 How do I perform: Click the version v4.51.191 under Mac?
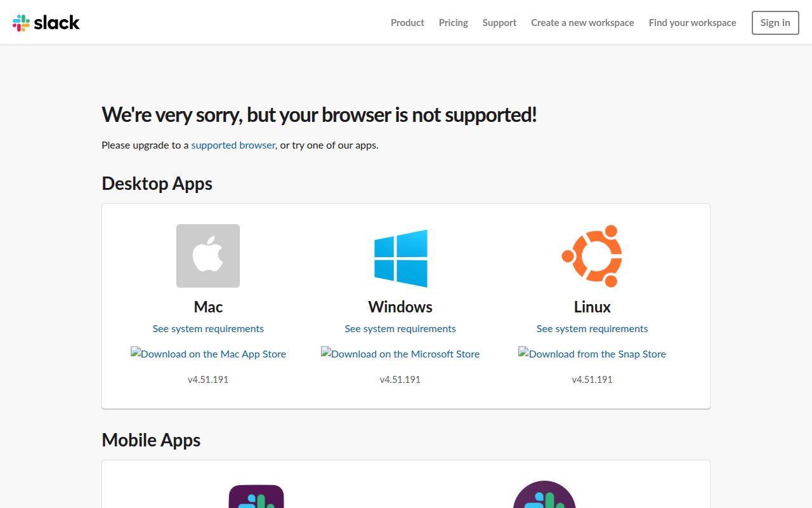click(208, 379)
